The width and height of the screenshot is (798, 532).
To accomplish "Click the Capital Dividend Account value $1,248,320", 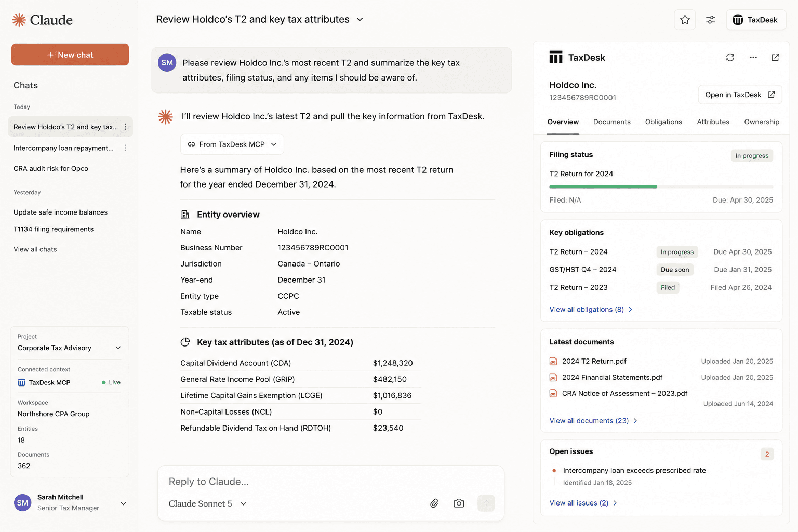I will pos(393,363).
